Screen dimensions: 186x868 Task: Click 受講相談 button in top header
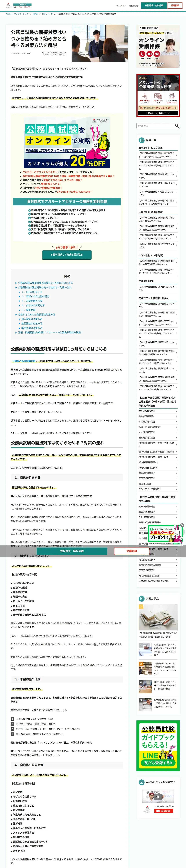click(x=175, y=6)
